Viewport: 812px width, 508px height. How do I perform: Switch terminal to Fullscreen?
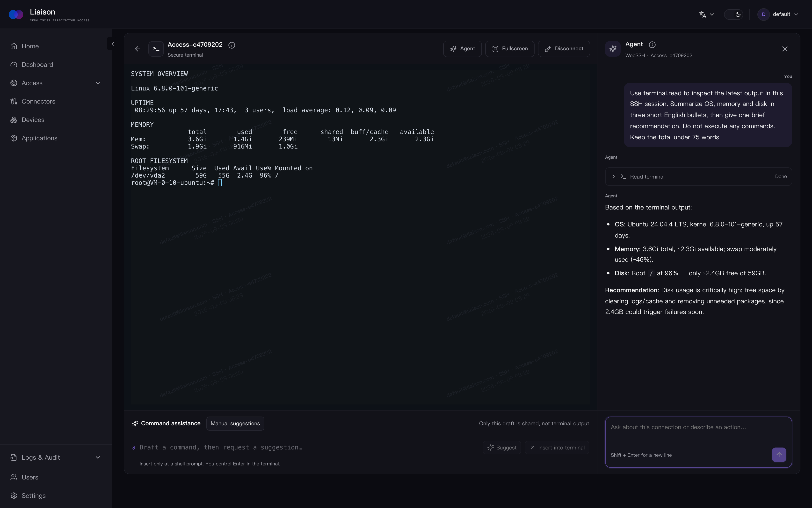(x=510, y=49)
